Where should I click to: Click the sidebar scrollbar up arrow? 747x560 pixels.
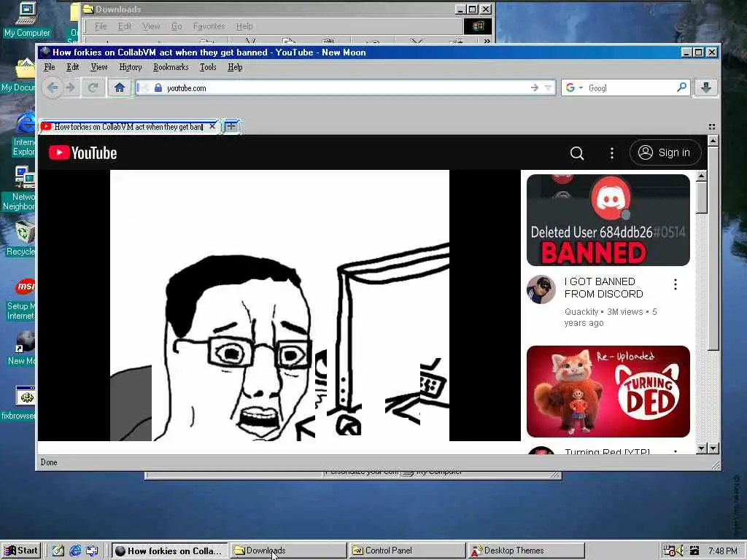(701, 176)
